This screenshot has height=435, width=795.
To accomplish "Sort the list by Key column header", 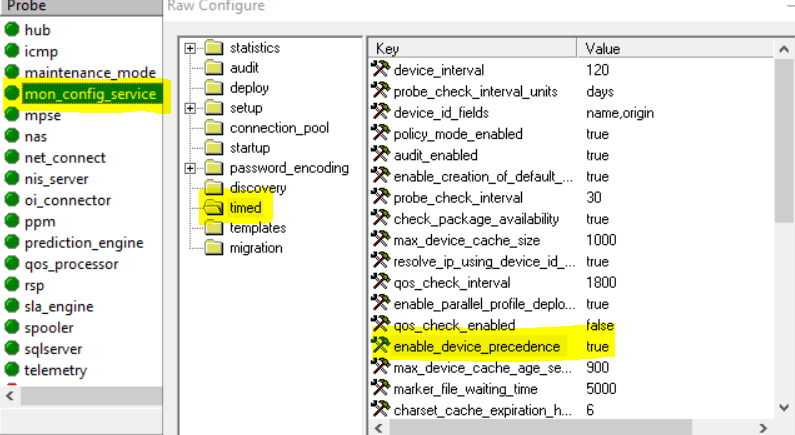I will (472, 48).
